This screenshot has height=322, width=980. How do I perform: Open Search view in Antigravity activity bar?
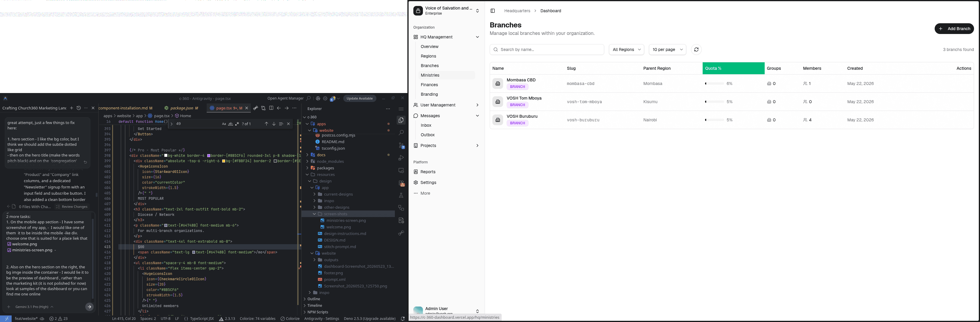tap(401, 133)
